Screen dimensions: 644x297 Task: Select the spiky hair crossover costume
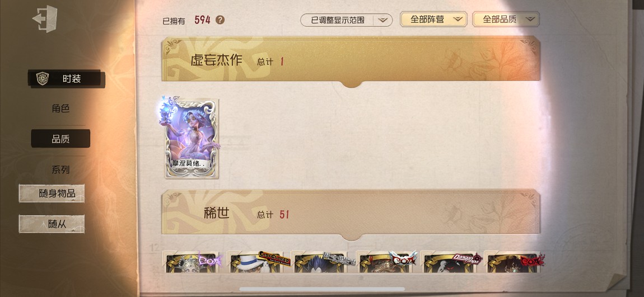click(321, 262)
